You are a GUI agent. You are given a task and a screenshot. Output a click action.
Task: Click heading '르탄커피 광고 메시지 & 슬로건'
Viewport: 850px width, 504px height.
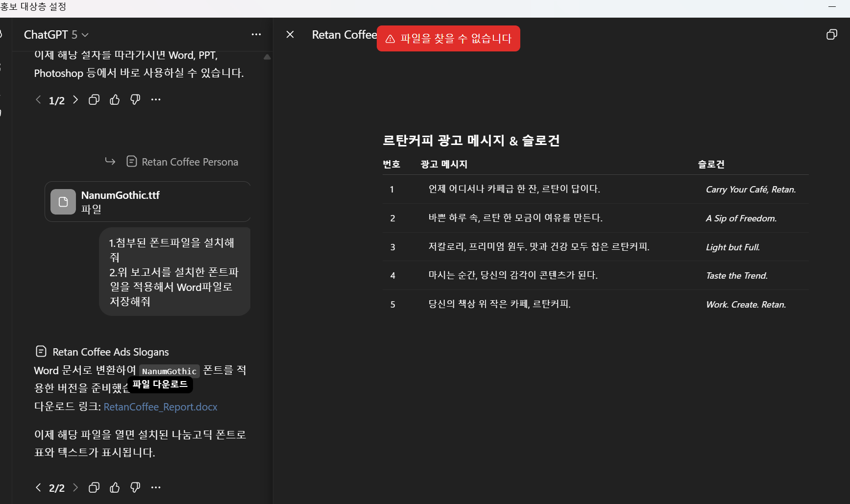click(471, 141)
